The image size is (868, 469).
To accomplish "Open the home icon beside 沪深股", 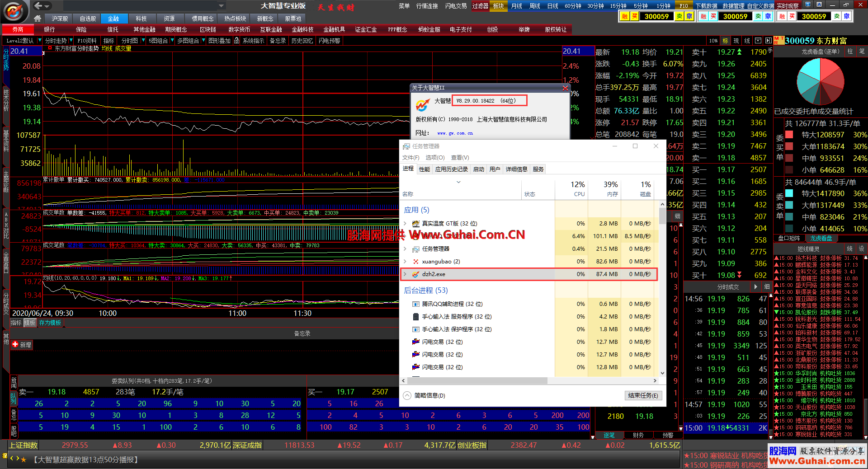I will (38, 19).
